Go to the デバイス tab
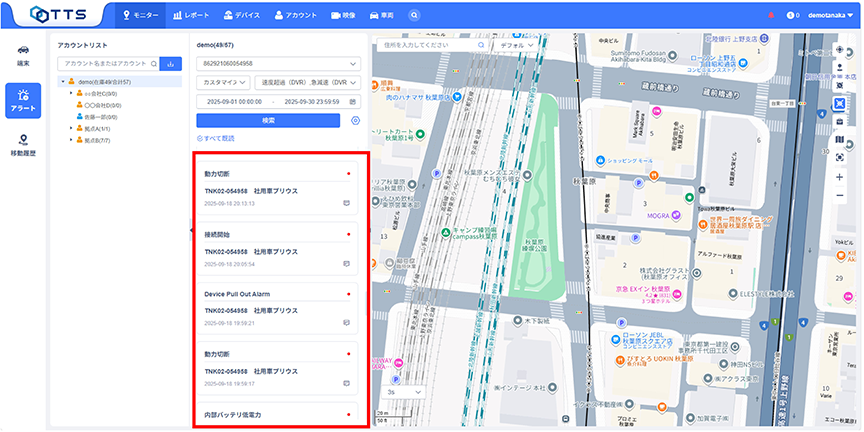 tap(243, 15)
